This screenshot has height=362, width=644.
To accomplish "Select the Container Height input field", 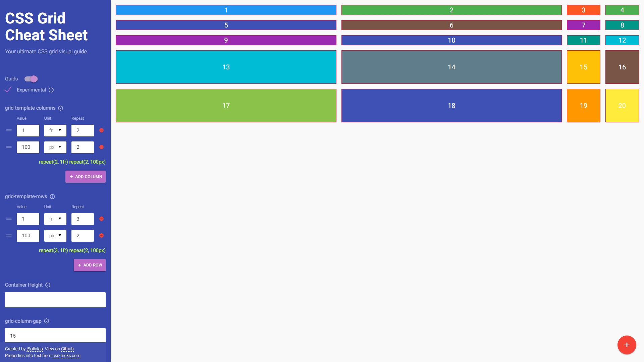I will (x=55, y=300).
